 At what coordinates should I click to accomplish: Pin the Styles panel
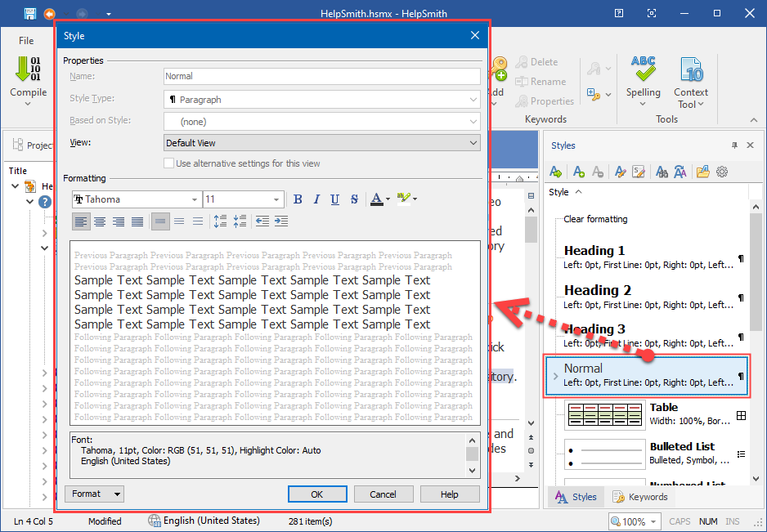pos(734,145)
